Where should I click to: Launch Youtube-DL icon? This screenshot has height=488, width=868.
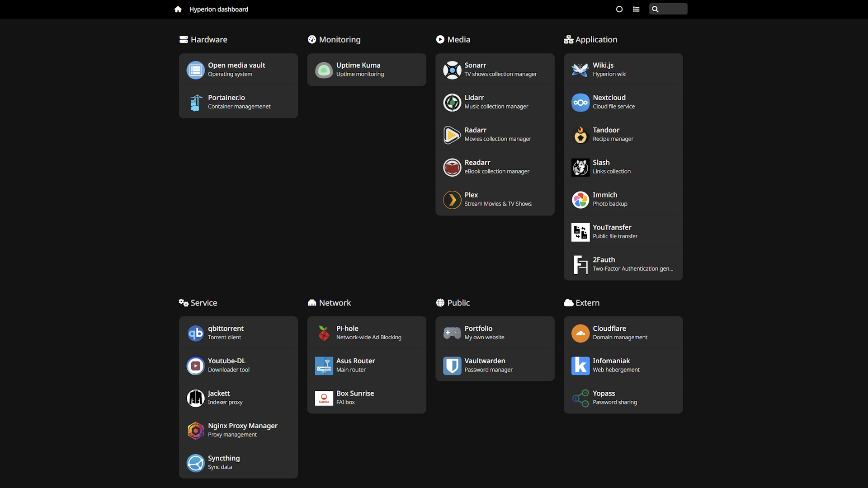196,366
